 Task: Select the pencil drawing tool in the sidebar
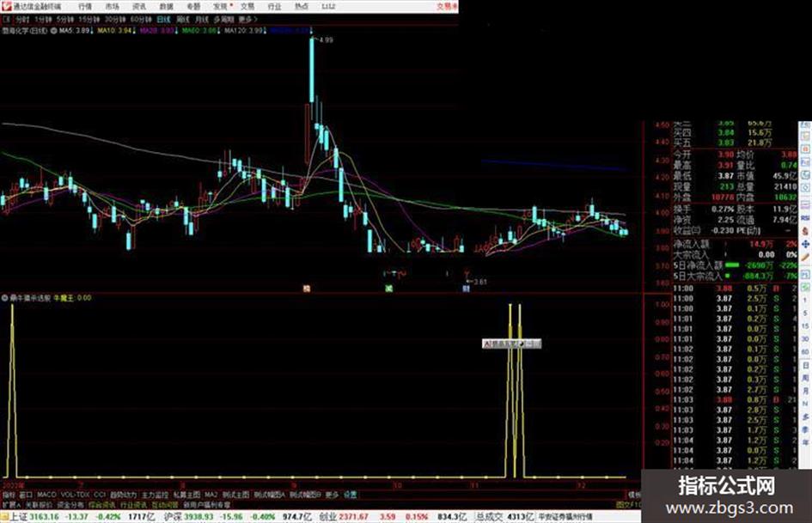[805, 258]
